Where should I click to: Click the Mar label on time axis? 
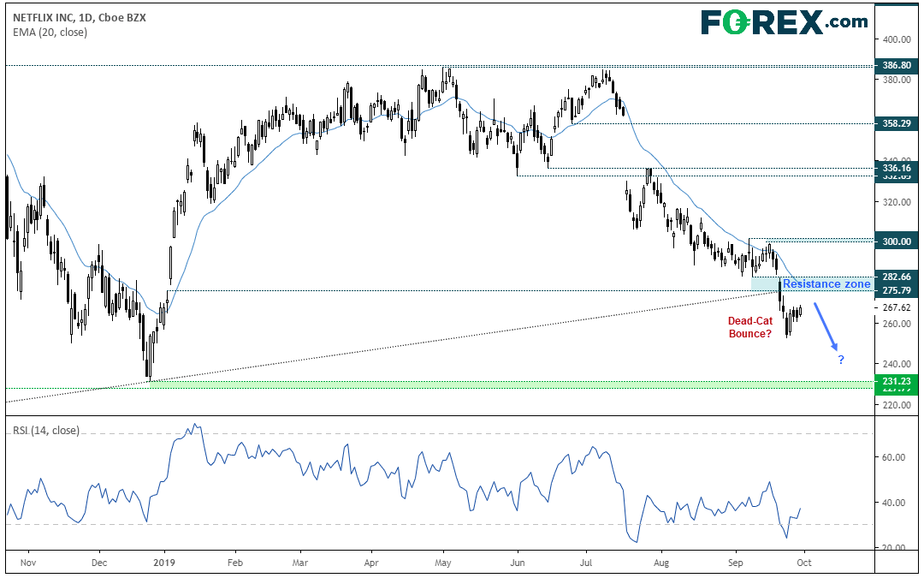pos(300,563)
